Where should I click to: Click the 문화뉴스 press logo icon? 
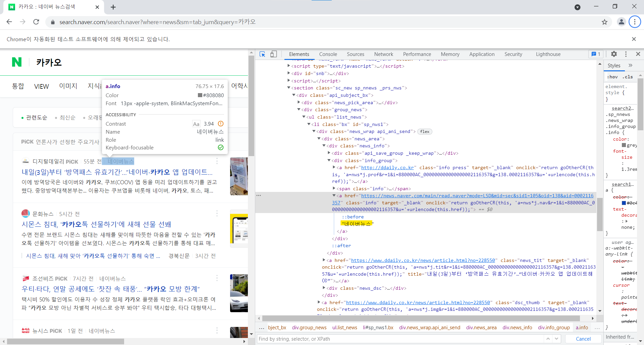(x=26, y=213)
